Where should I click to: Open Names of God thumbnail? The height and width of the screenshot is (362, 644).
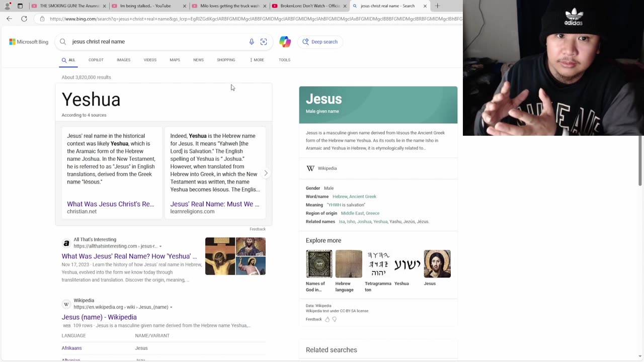tap(319, 264)
